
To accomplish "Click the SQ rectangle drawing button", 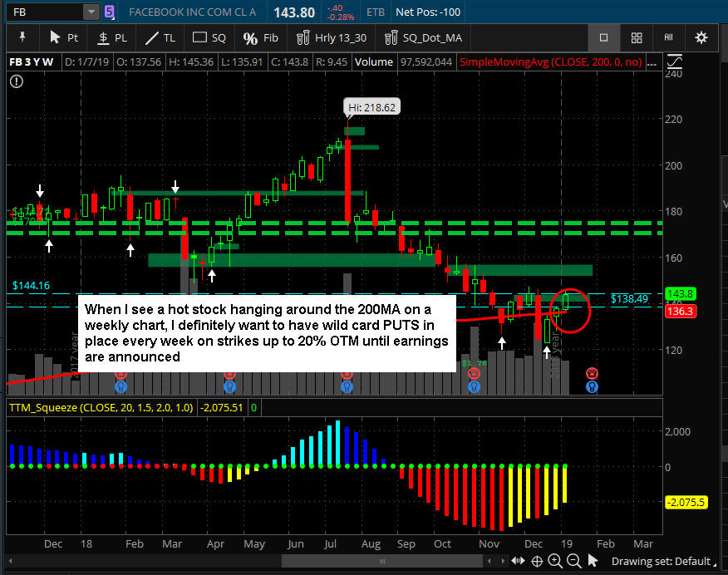I will [209, 37].
